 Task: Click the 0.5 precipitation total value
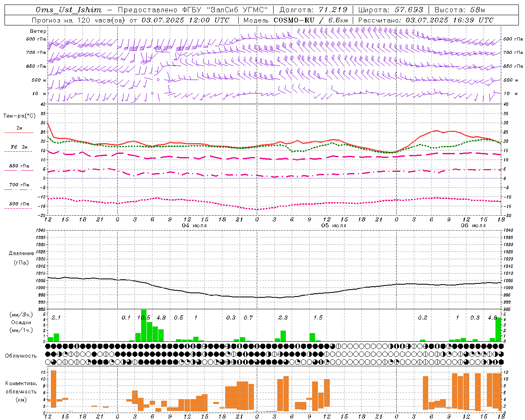(178, 317)
